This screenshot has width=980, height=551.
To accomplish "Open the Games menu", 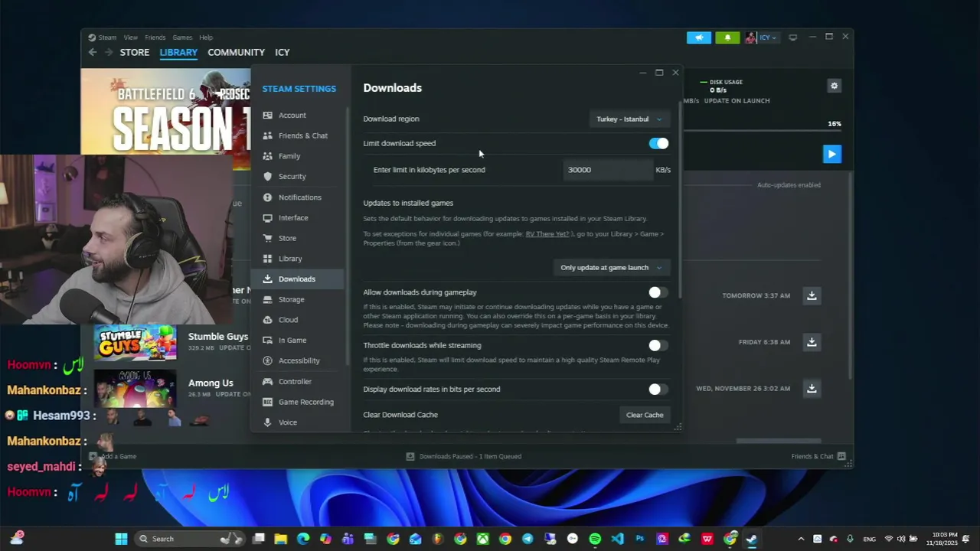I will [182, 37].
